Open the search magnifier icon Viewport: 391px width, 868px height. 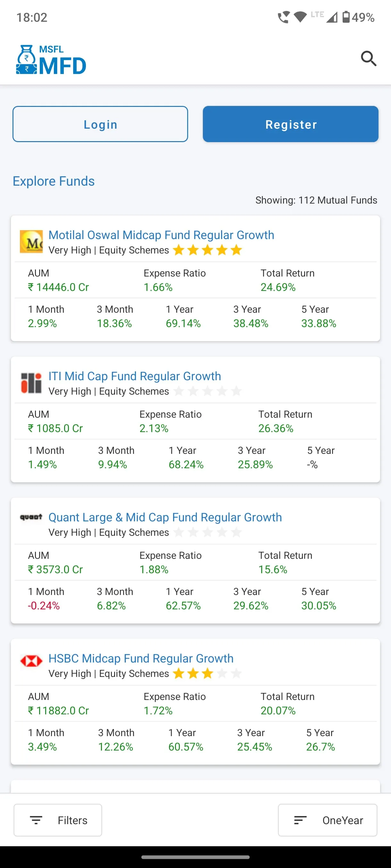pyautogui.click(x=368, y=59)
